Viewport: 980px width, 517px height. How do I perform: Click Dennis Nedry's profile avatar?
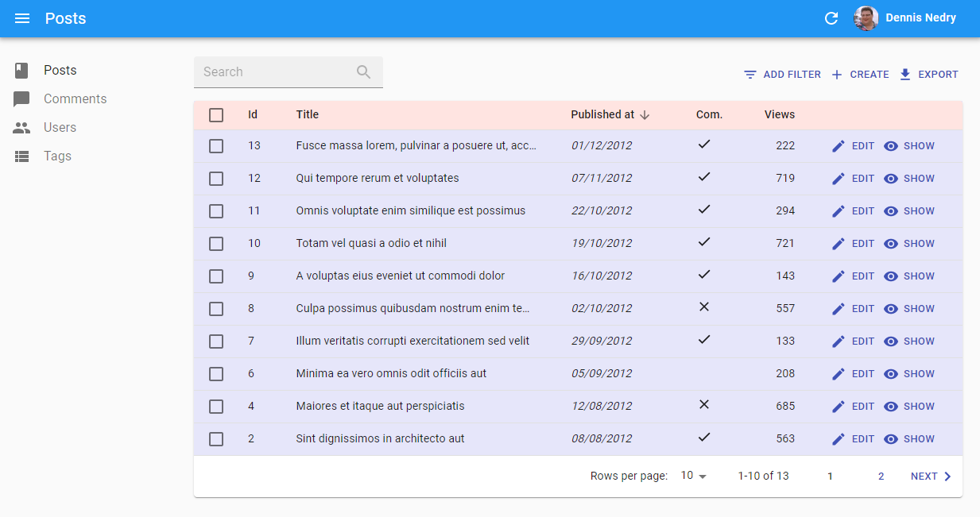coord(866,18)
